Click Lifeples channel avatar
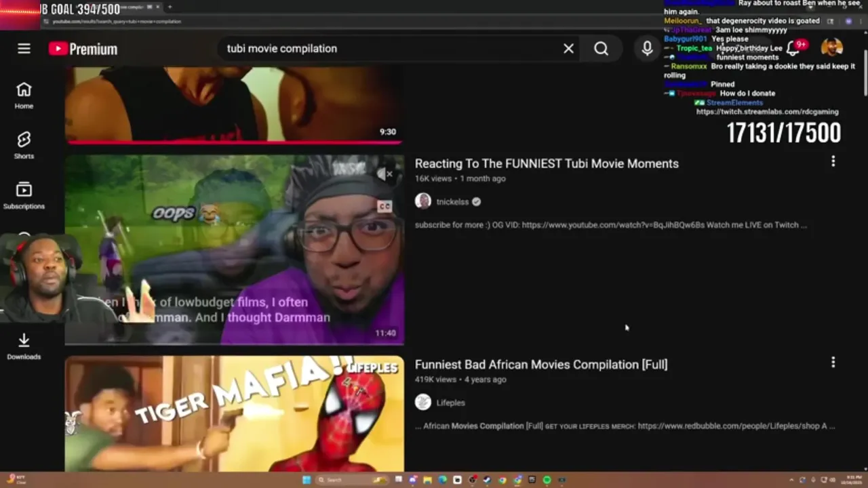The image size is (868, 488). [x=423, y=403]
